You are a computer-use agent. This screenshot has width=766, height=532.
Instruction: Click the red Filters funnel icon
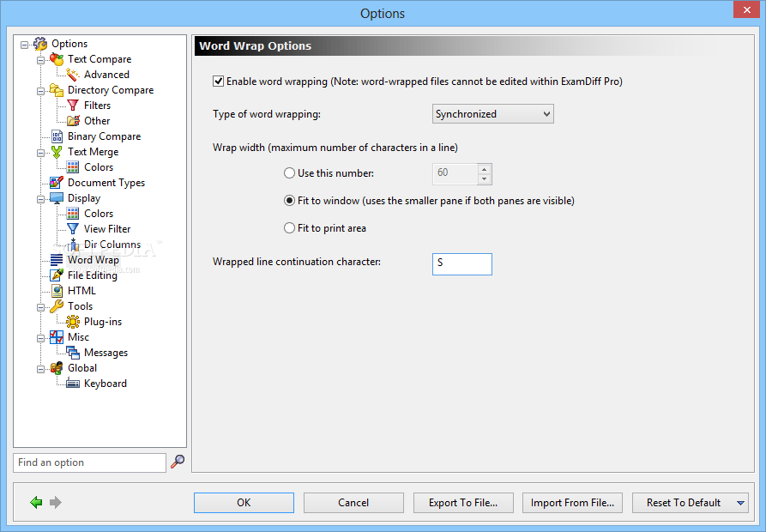click(x=73, y=106)
